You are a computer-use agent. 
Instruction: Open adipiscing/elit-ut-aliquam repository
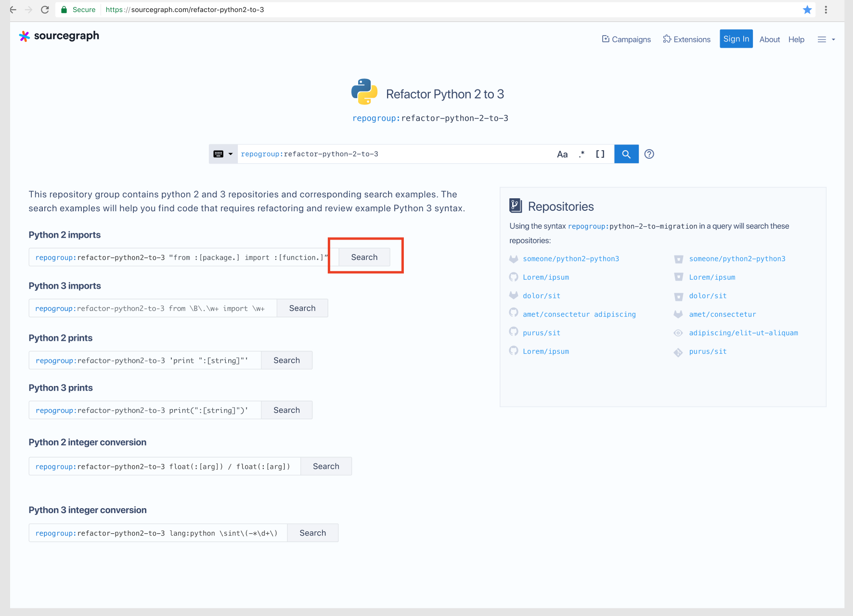click(743, 333)
